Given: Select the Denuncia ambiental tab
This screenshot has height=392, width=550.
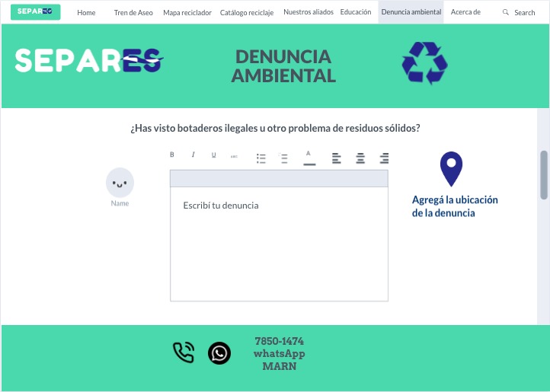Looking at the screenshot, I should tap(411, 12).
